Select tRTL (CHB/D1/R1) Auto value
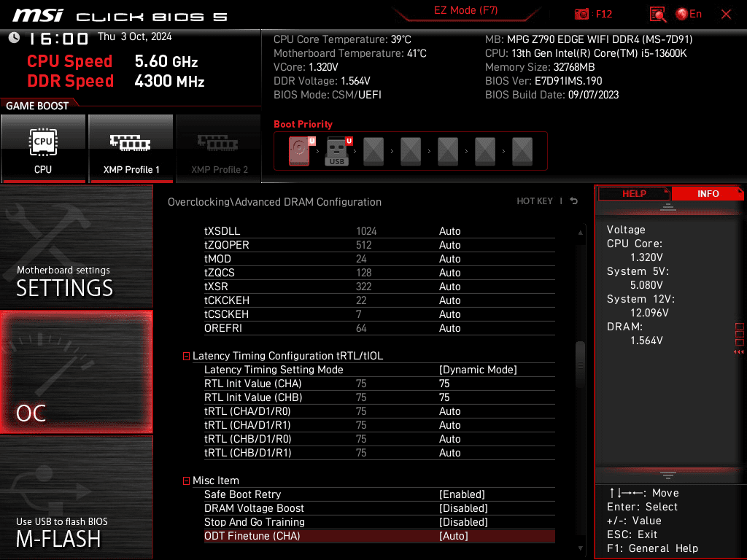This screenshot has width=747, height=560. point(449,453)
